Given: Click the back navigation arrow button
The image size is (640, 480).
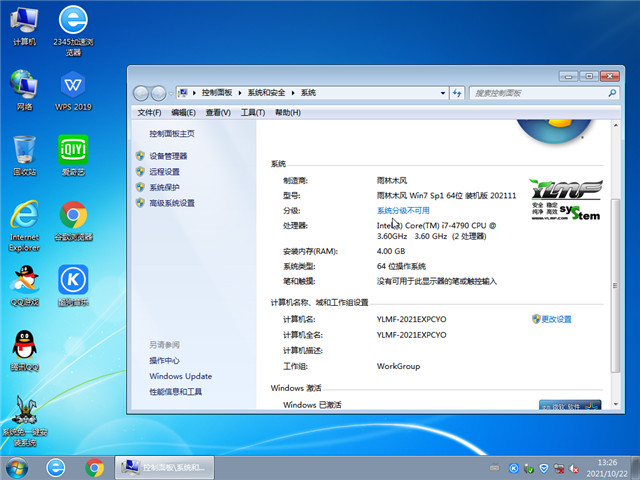Looking at the screenshot, I should click(x=141, y=93).
